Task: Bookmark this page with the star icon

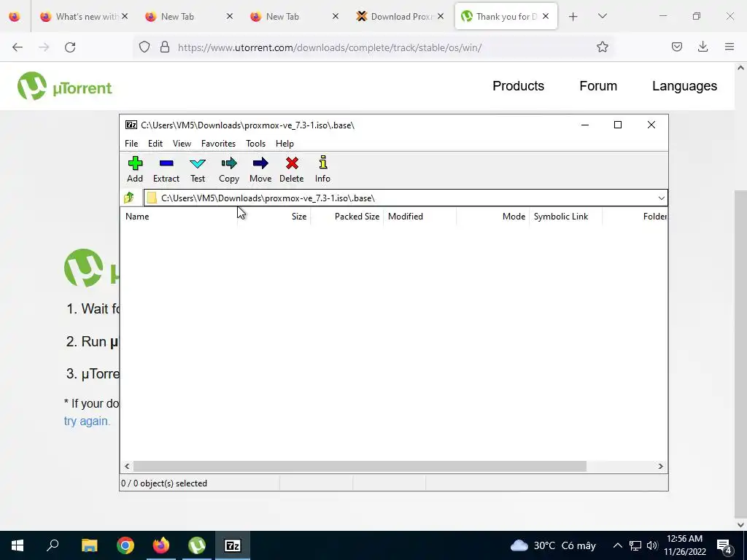Action: pos(602,47)
